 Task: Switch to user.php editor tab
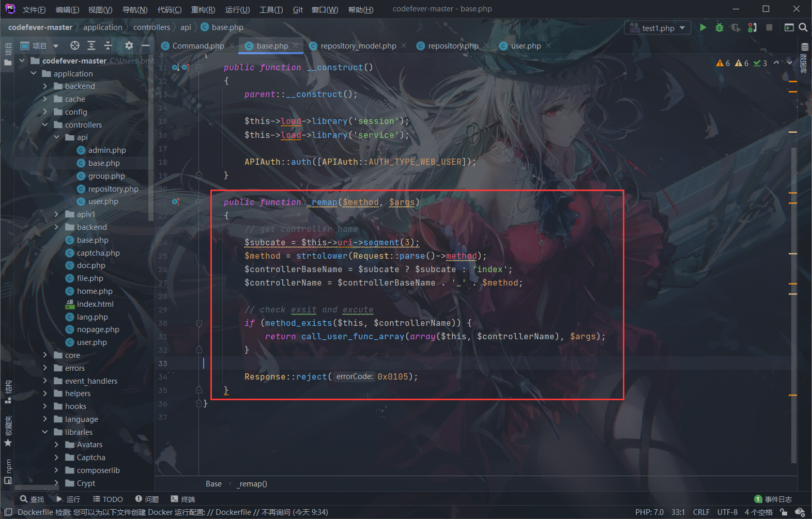coord(526,46)
